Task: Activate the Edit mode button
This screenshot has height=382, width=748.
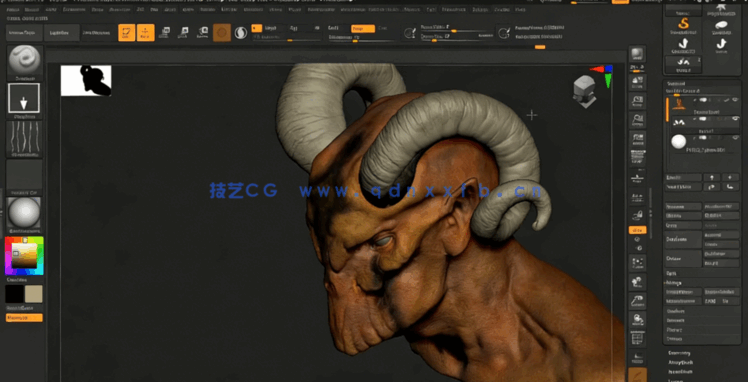Action: click(x=126, y=32)
